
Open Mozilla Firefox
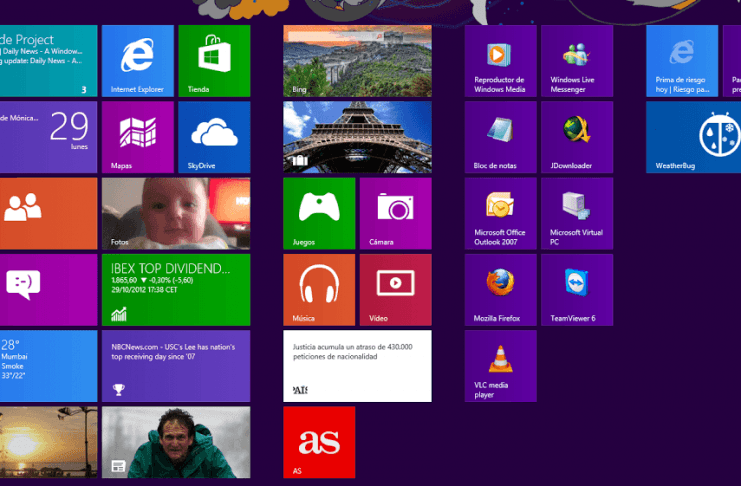[x=500, y=290]
